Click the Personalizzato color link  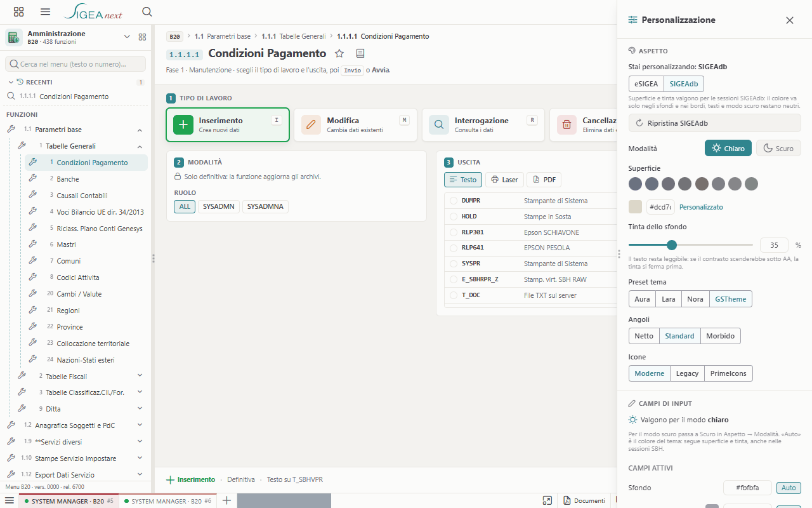tap(701, 207)
